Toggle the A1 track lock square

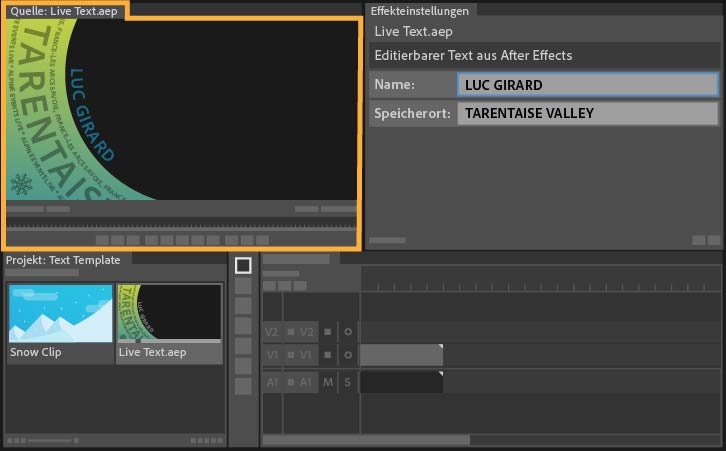(x=291, y=382)
